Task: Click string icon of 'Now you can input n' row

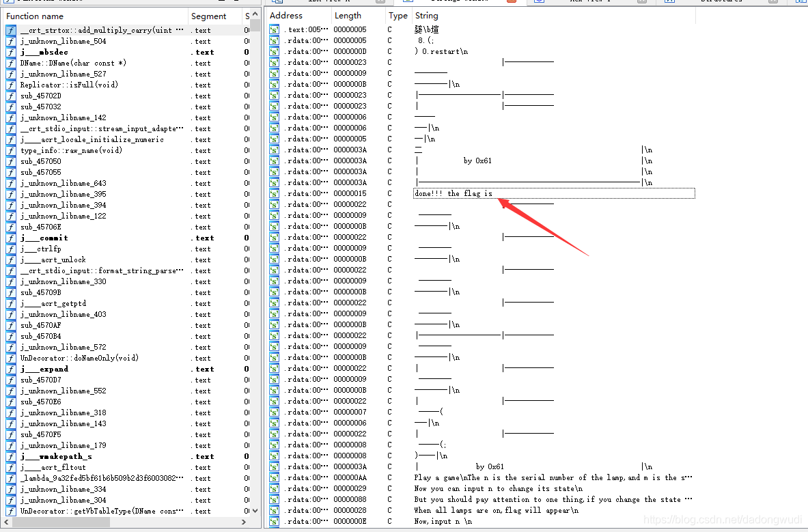Action: [x=274, y=489]
